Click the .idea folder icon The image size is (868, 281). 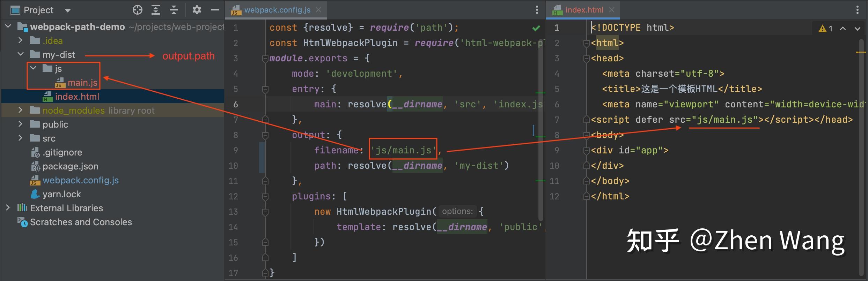coord(35,40)
